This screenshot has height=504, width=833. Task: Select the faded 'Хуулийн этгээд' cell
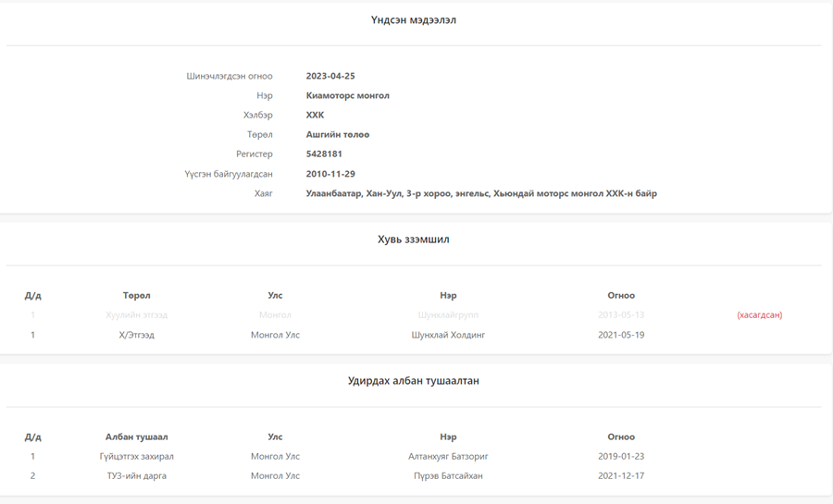tap(137, 315)
